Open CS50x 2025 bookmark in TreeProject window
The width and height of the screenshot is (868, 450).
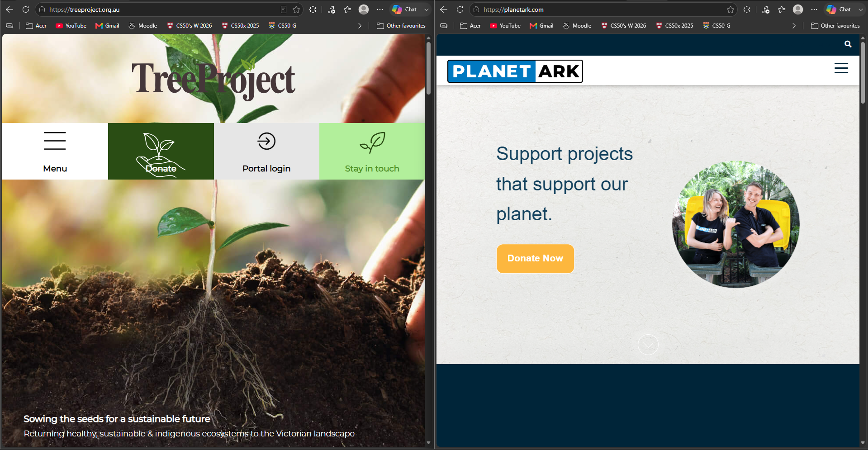pos(240,26)
